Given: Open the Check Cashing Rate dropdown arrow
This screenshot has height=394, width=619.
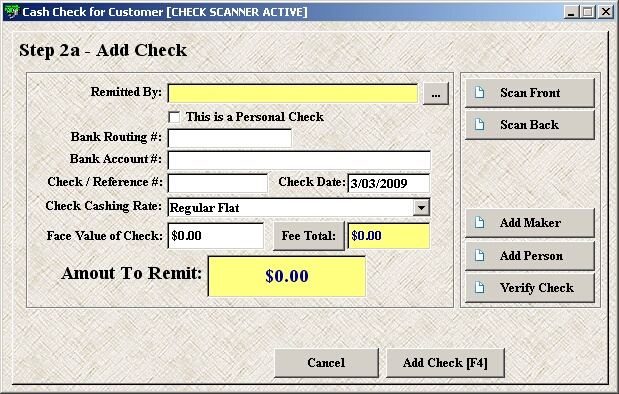Looking at the screenshot, I should coord(421,207).
